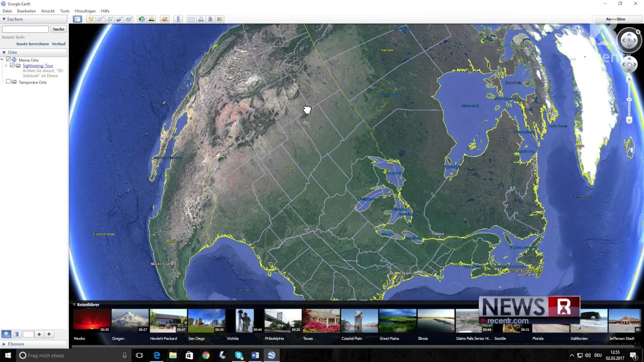644x362 pixels.
Task: Enable the Temporäre Orte checkbox
Action: click(8, 82)
